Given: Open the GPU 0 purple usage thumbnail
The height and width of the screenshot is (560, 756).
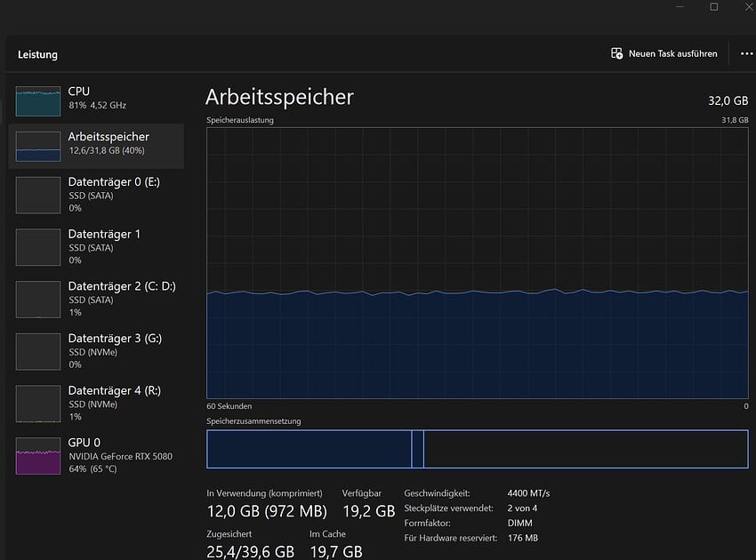Looking at the screenshot, I should (38, 456).
